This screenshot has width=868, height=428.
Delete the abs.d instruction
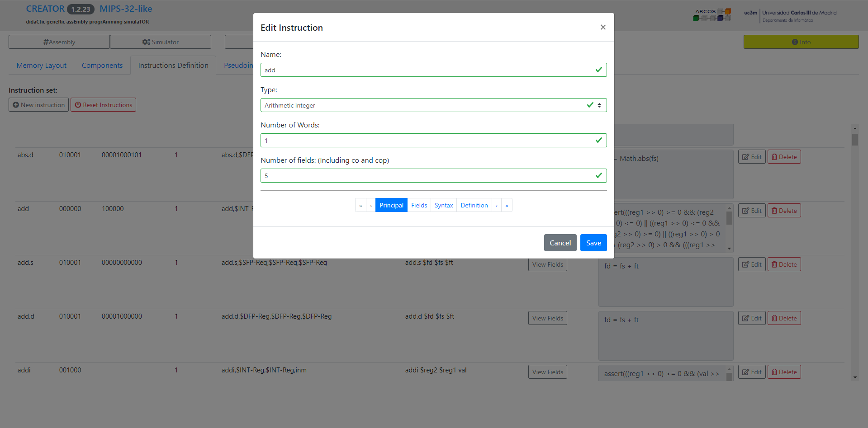click(784, 157)
